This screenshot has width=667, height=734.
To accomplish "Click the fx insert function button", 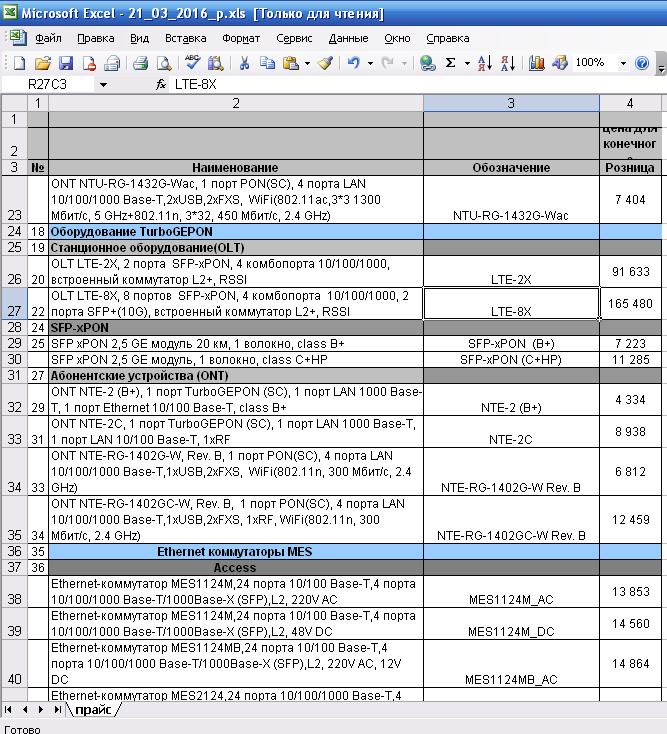I will 161,85.
